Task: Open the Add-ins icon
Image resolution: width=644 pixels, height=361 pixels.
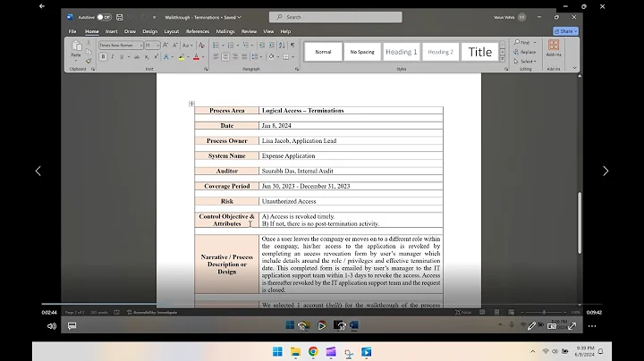Action: click(x=554, y=47)
